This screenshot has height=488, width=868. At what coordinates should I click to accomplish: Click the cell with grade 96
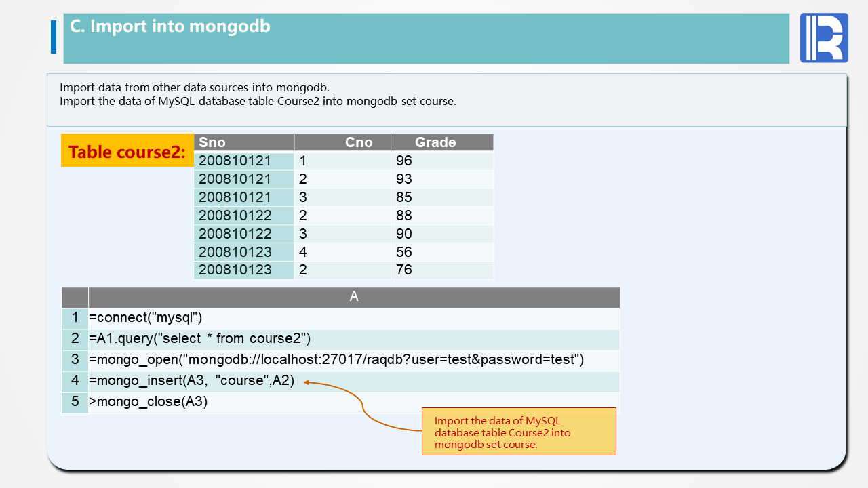[x=442, y=161]
